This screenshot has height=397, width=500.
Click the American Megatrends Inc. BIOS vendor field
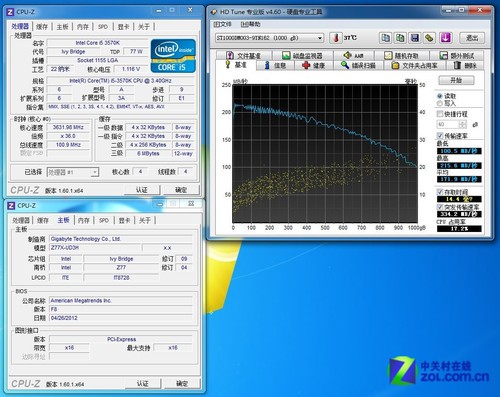click(x=121, y=300)
